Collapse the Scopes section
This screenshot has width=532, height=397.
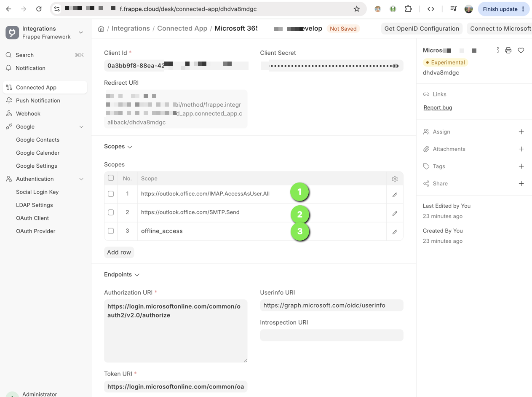point(130,147)
